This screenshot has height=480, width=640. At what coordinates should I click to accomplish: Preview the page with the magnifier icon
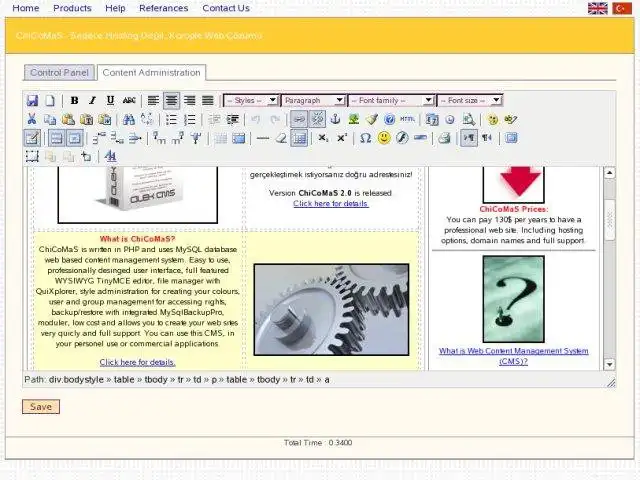point(468,119)
